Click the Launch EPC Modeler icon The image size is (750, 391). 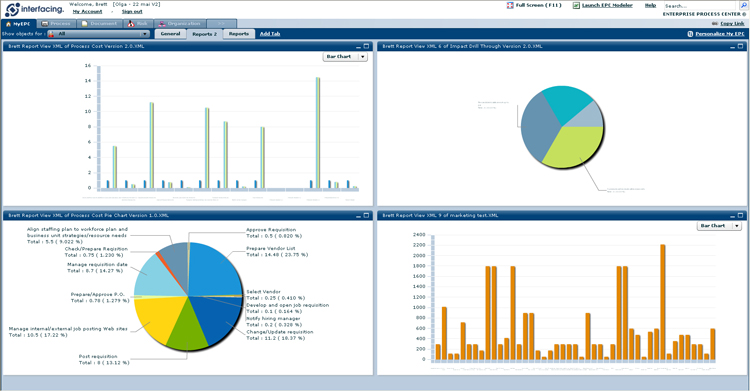[576, 5]
